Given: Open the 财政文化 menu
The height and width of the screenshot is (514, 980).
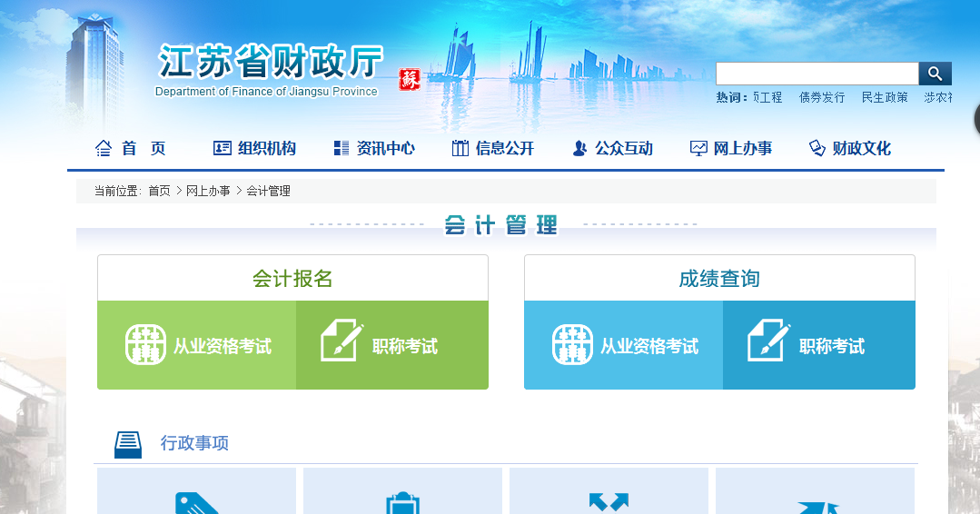Looking at the screenshot, I should 862,149.
